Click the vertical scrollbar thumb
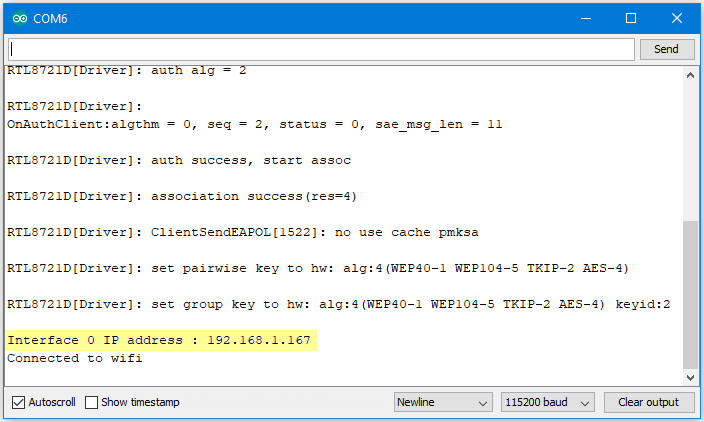Image resolution: width=704 pixels, height=422 pixels. pos(691,295)
